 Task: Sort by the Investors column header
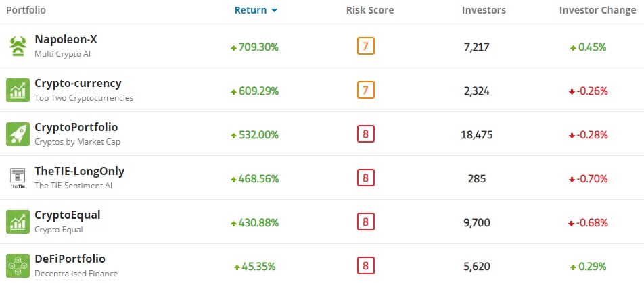(x=484, y=11)
